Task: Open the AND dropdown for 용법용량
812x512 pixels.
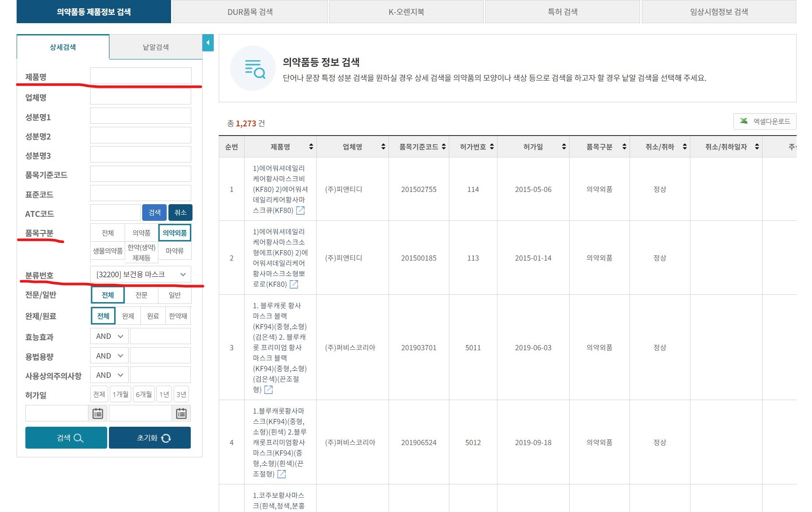Action: (109, 356)
